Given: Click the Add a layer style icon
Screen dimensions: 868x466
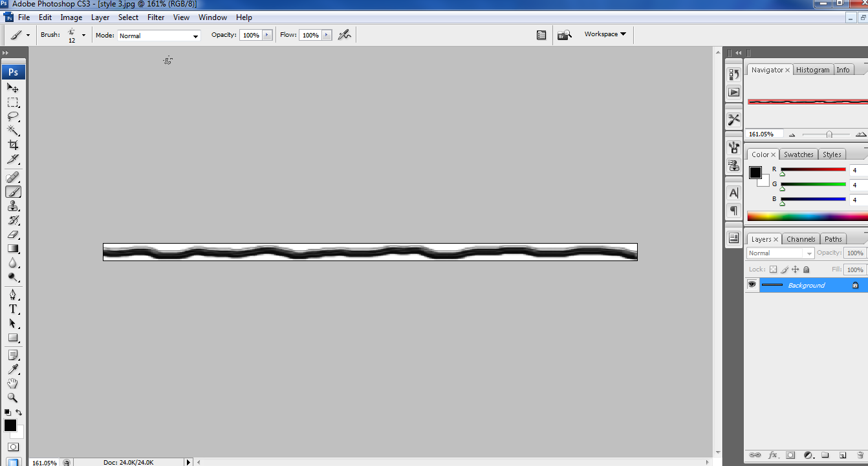Looking at the screenshot, I should (x=772, y=455).
